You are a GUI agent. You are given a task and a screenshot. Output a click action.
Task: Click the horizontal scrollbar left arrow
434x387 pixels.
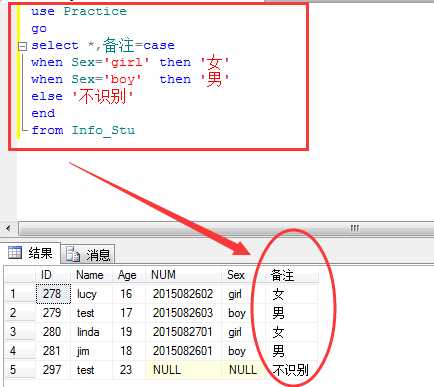coord(8,228)
